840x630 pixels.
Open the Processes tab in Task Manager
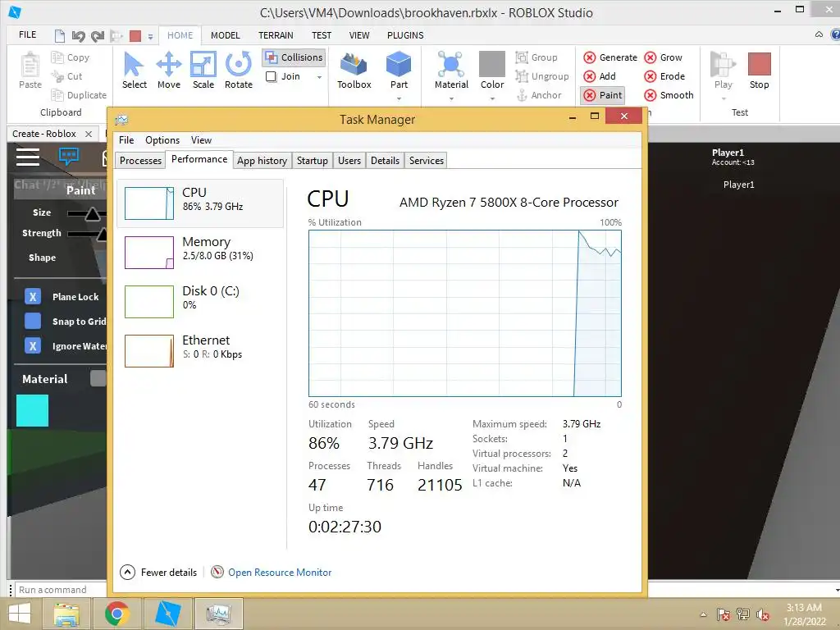[140, 161]
